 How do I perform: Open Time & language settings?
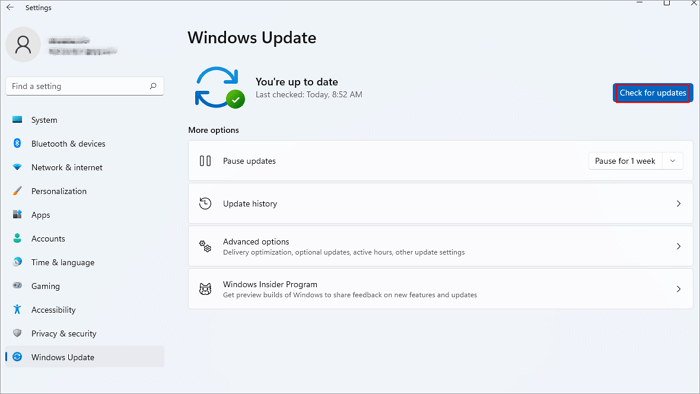click(85, 262)
